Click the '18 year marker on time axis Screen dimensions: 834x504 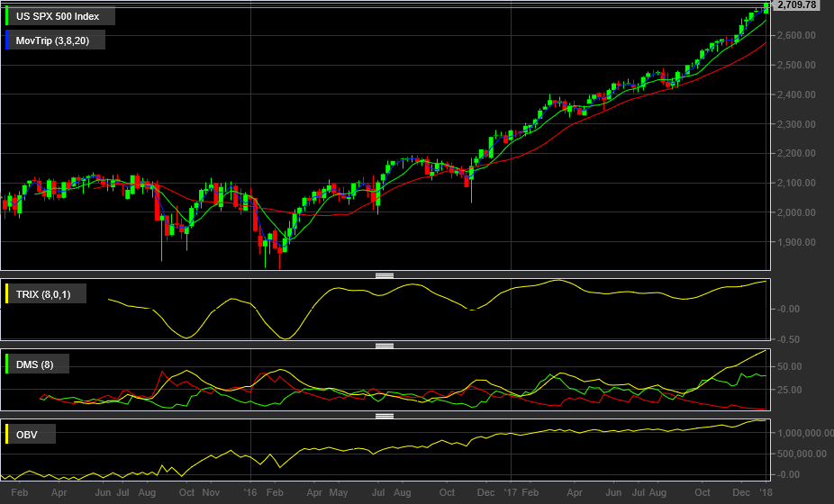coord(766,493)
